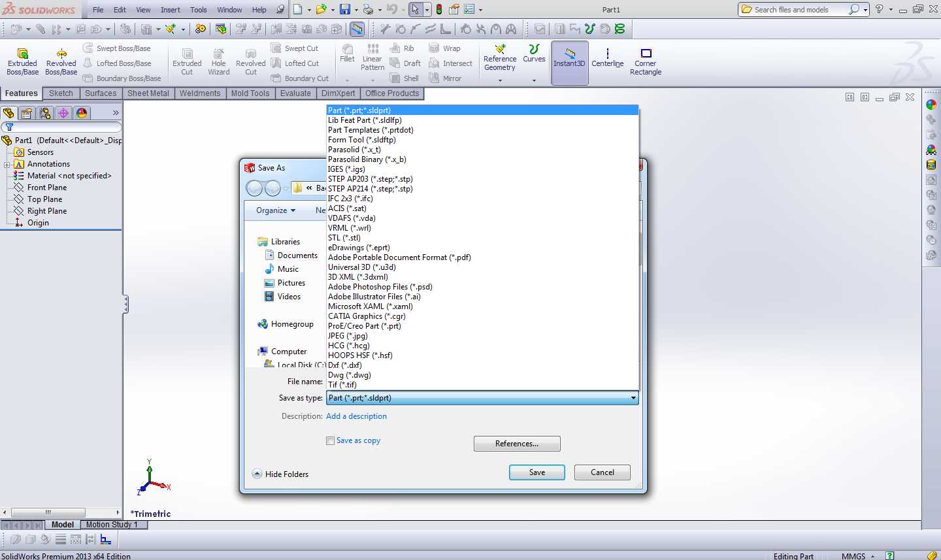Screen dimensions: 941x560
Task: Open the Tools menu
Action: 199,10
